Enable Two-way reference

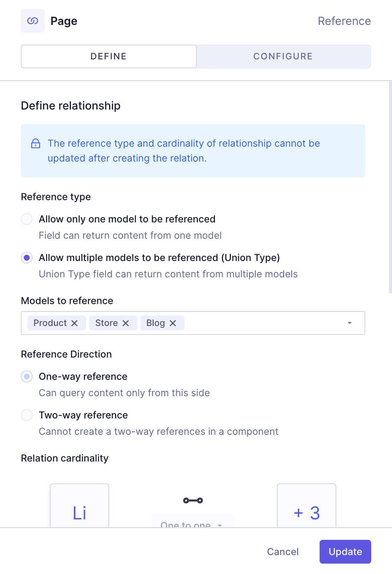(26, 415)
